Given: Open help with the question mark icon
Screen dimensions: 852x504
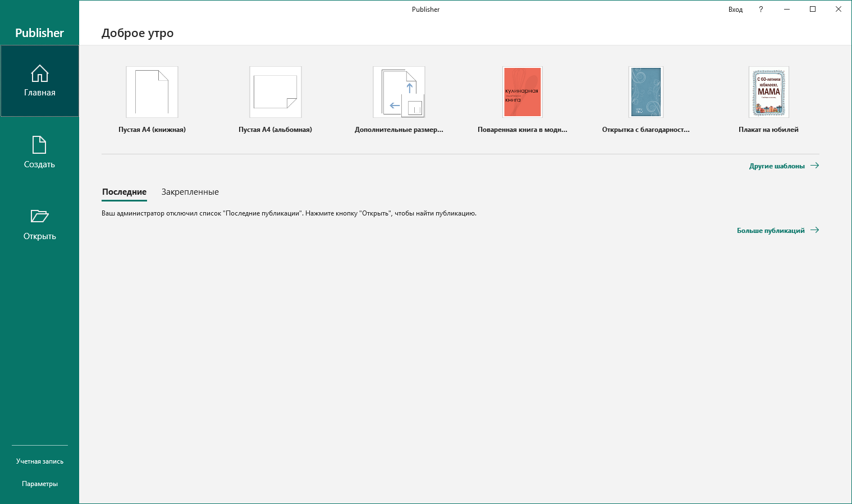Looking at the screenshot, I should click(x=761, y=10).
